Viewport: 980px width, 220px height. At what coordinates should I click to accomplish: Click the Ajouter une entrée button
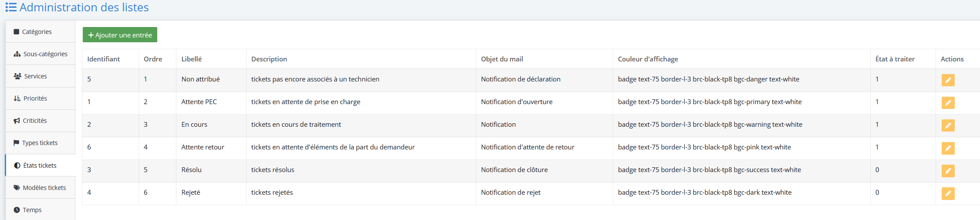(120, 35)
